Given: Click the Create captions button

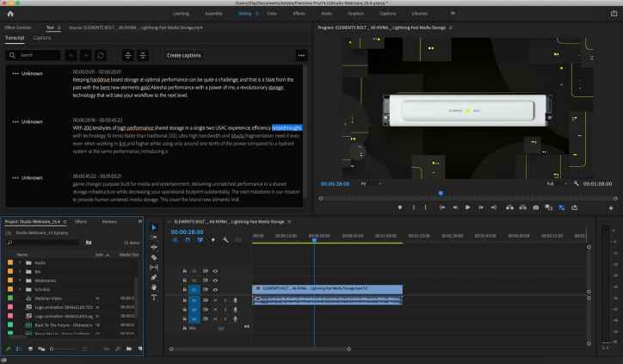Looking at the screenshot, I should [x=183, y=55].
